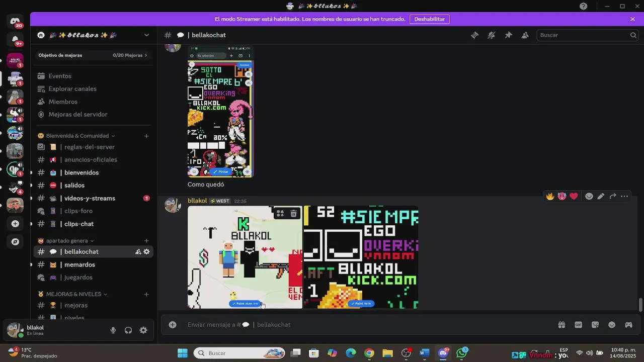
Task: Open WhatsApp from taskbar
Action: [x=461, y=353]
